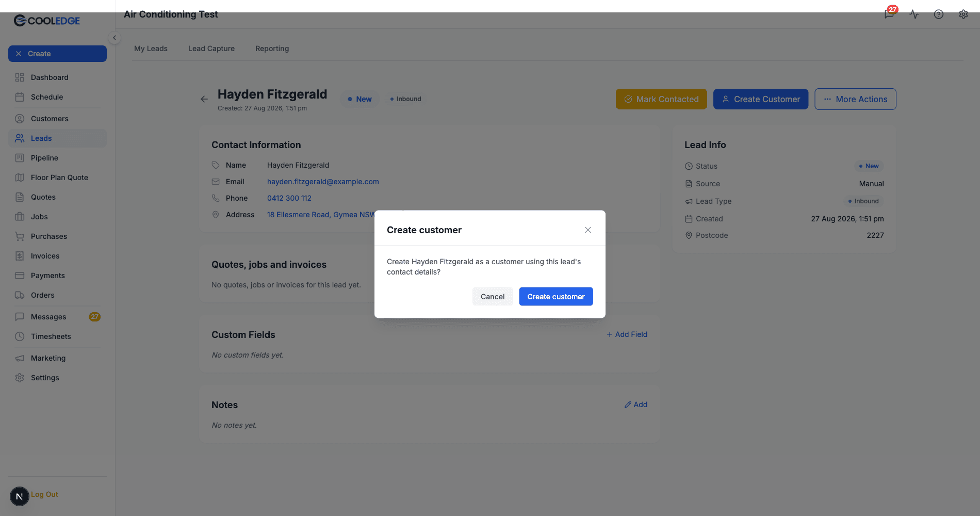Click the email envelope icon in Contact Information
980x516 pixels.
pyautogui.click(x=216, y=182)
